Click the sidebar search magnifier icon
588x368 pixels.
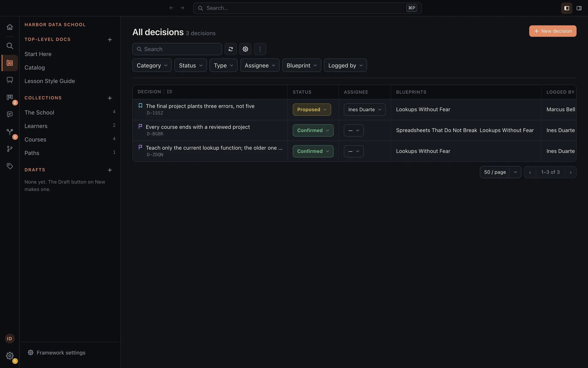(10, 46)
